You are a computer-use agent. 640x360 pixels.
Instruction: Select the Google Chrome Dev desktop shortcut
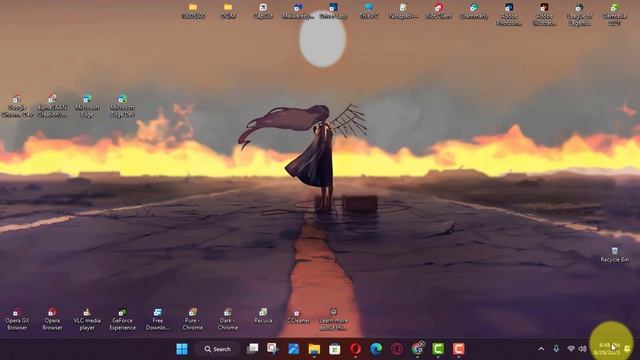tap(17, 106)
